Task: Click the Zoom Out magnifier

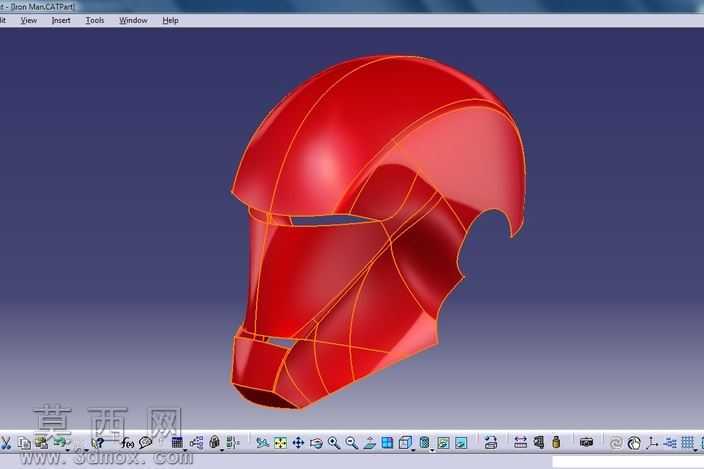Action: click(352, 443)
